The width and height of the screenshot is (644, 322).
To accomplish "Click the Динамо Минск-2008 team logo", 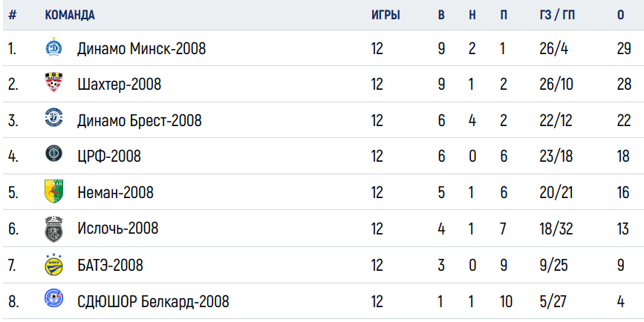I will (53, 47).
